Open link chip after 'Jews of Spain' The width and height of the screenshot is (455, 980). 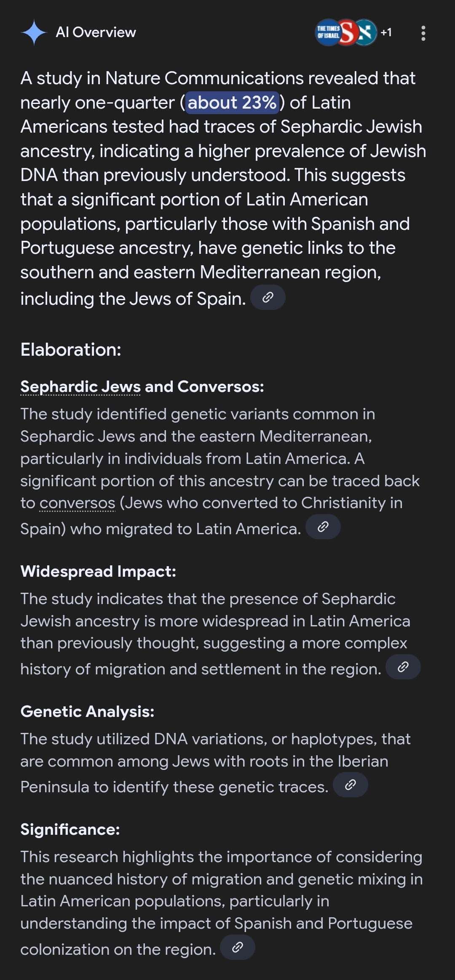pyautogui.click(x=268, y=298)
